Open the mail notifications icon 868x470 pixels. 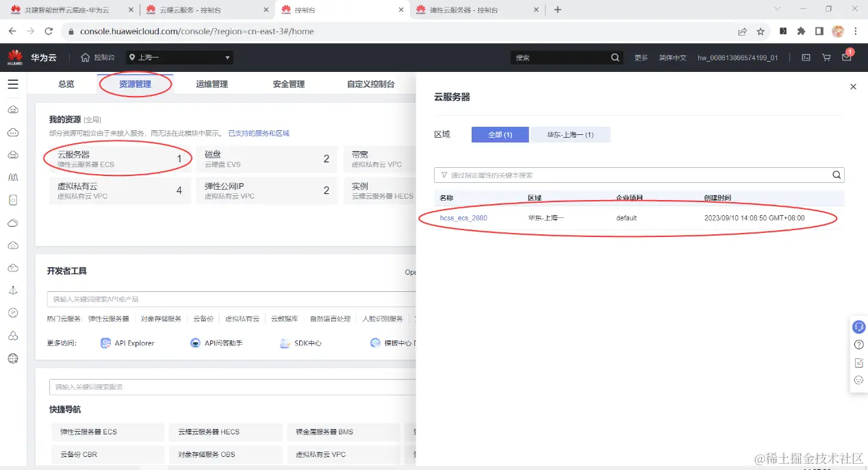pyautogui.click(x=847, y=58)
